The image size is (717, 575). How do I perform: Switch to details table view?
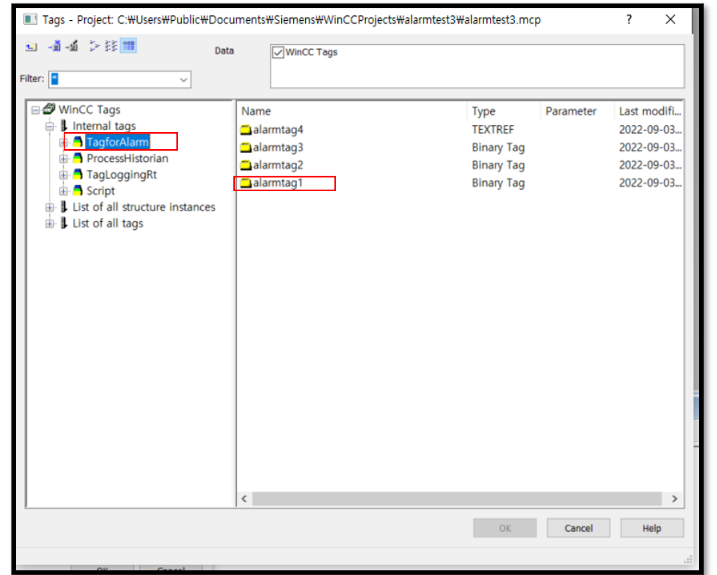[128, 46]
